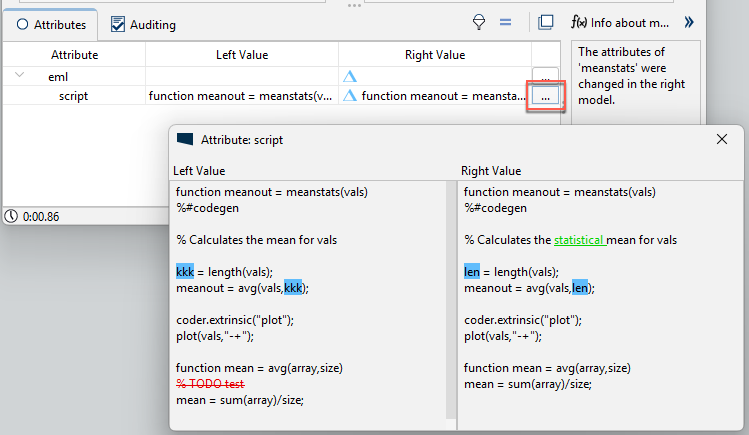Click the blue change triangle in script row
Image resolution: width=749 pixels, height=435 pixels.
[350, 95]
